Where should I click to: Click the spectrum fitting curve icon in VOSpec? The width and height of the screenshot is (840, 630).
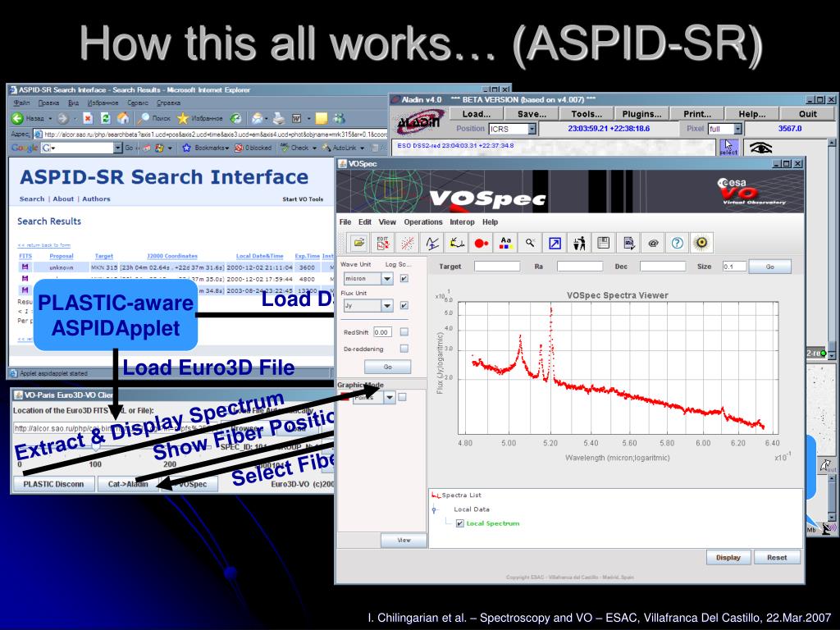coord(431,243)
